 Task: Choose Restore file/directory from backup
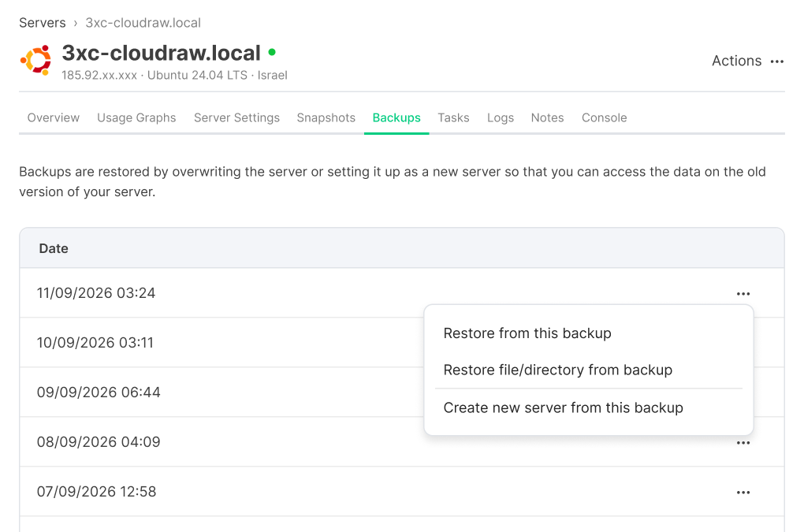point(558,370)
